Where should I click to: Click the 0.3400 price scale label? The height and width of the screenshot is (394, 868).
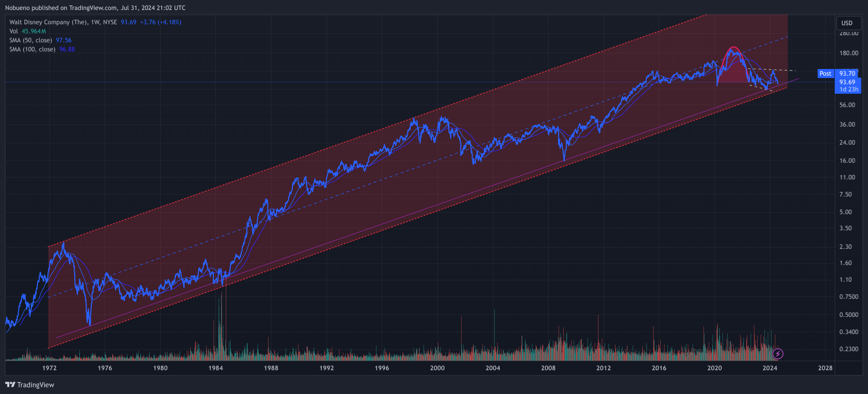pyautogui.click(x=849, y=332)
